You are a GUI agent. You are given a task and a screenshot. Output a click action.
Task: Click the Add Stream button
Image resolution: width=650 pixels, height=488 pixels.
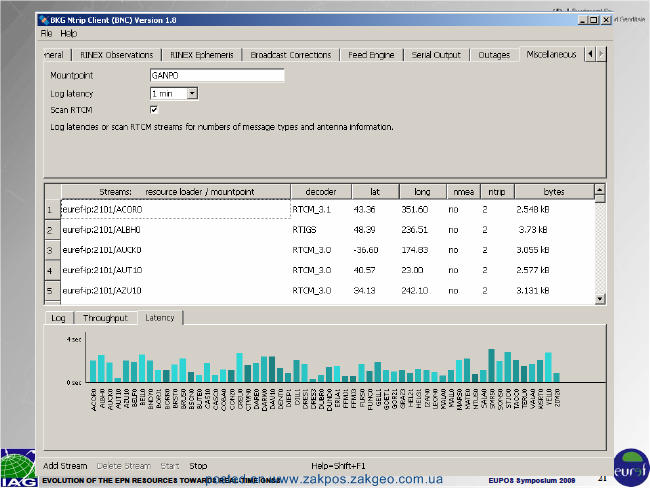65,466
